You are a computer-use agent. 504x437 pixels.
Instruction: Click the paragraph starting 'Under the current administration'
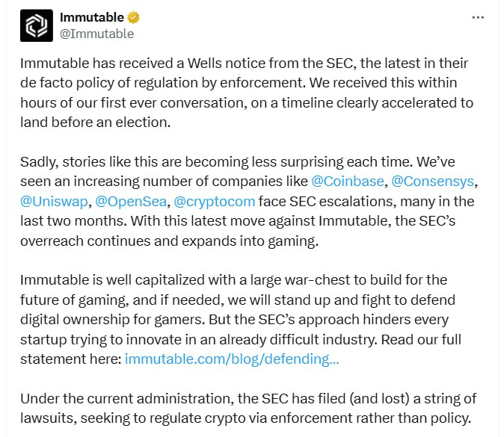coord(248,409)
